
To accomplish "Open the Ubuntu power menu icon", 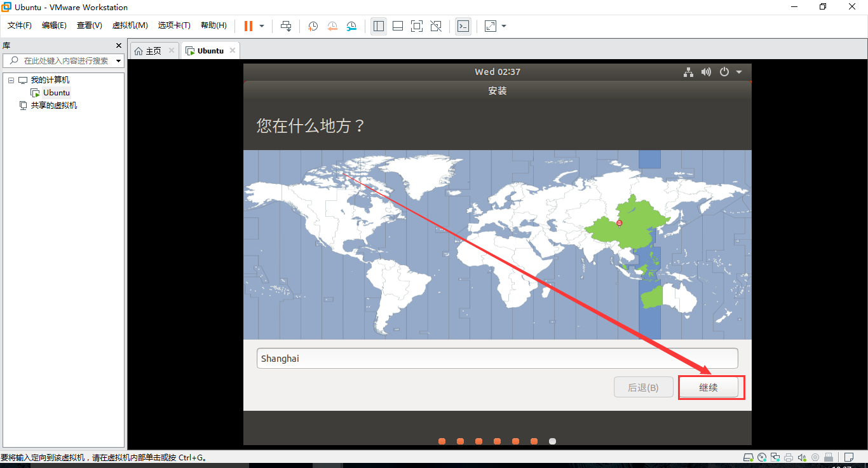I will pos(724,72).
